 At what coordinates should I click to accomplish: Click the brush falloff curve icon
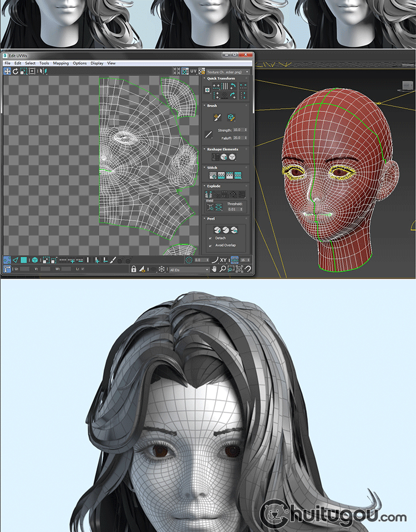click(209, 134)
